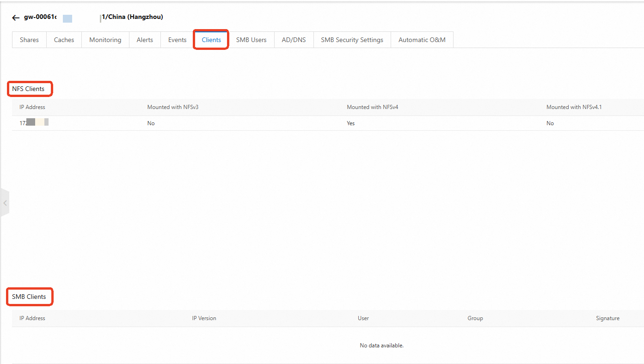The height and width of the screenshot is (364, 644).
Task: Click the Signature column header
Action: click(x=608, y=318)
